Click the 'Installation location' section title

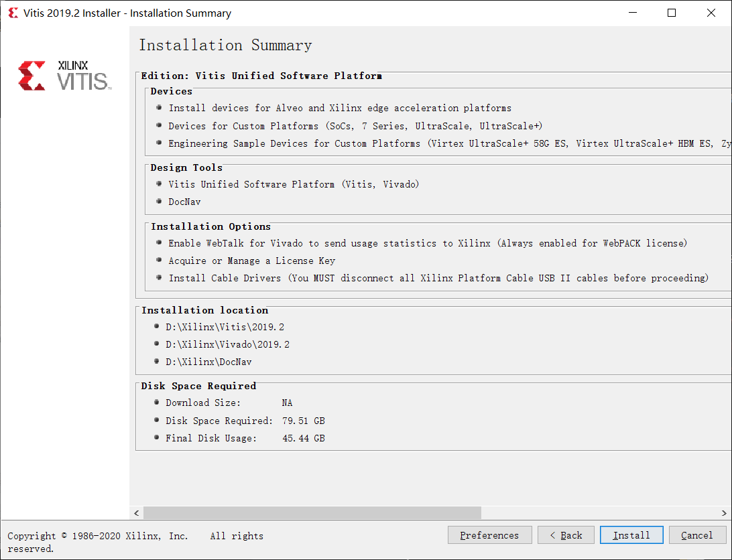pos(205,310)
